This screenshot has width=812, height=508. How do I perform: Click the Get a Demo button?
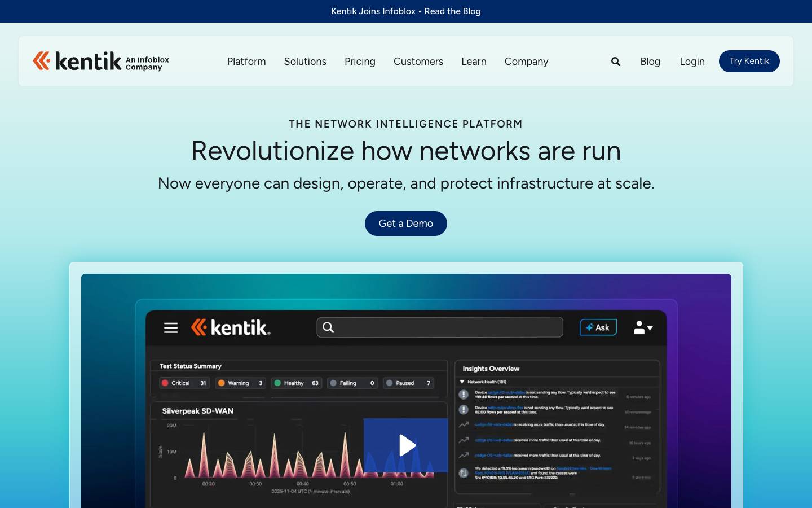tap(406, 224)
